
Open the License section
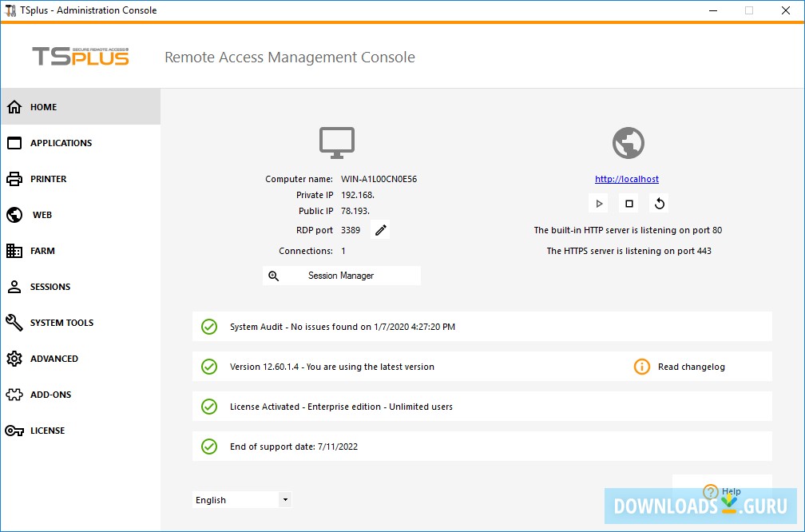tap(81, 431)
